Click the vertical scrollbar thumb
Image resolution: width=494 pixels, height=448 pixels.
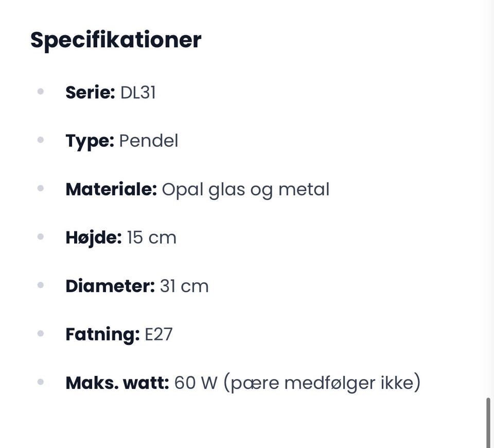[488, 422]
